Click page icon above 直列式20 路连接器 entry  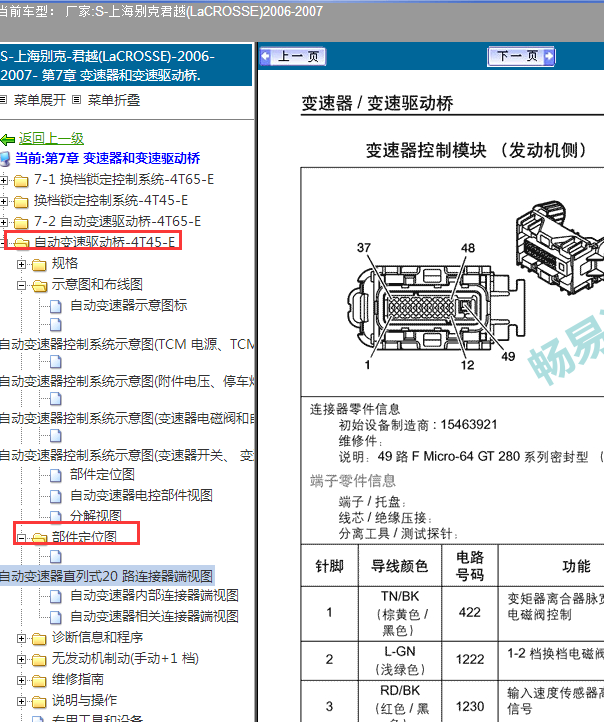tap(56, 557)
